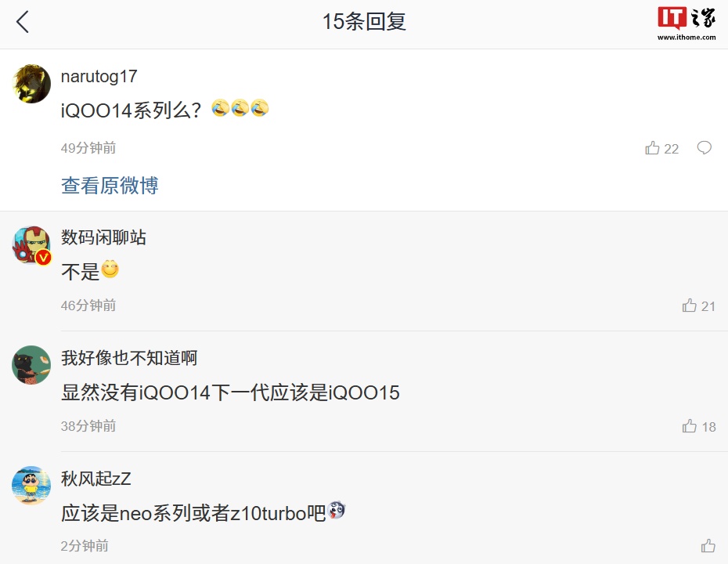
Task: Open narutog17 username profile
Action: pyautogui.click(x=99, y=76)
